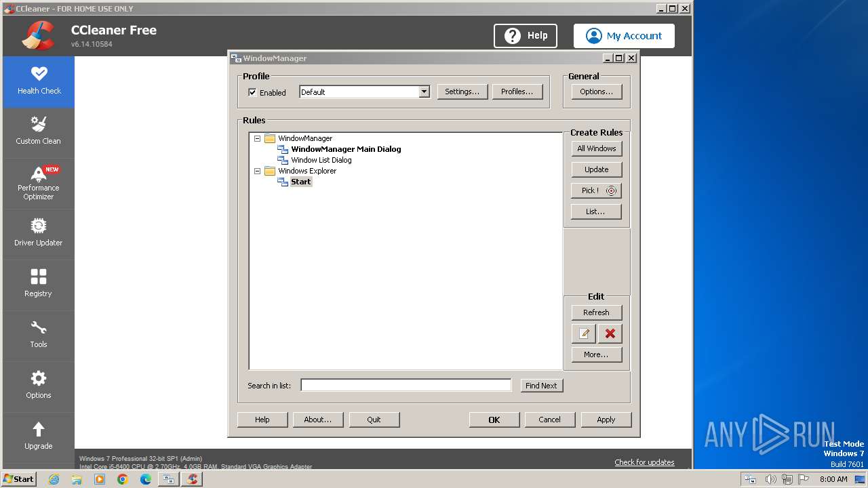
Task: Collapse the Windows Explorer tree group
Action: 257,171
